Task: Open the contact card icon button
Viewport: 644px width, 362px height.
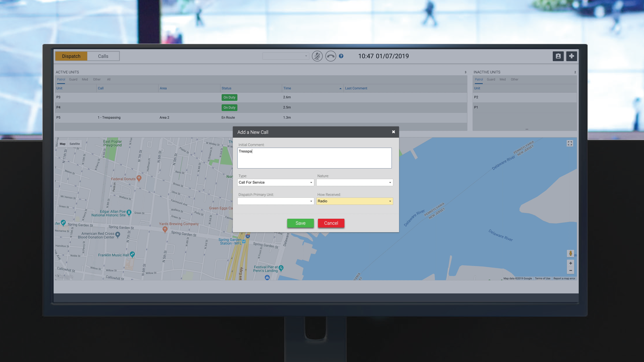Action: point(558,56)
